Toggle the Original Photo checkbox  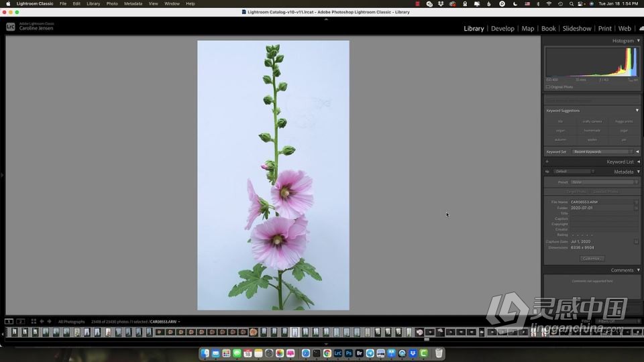point(548,87)
